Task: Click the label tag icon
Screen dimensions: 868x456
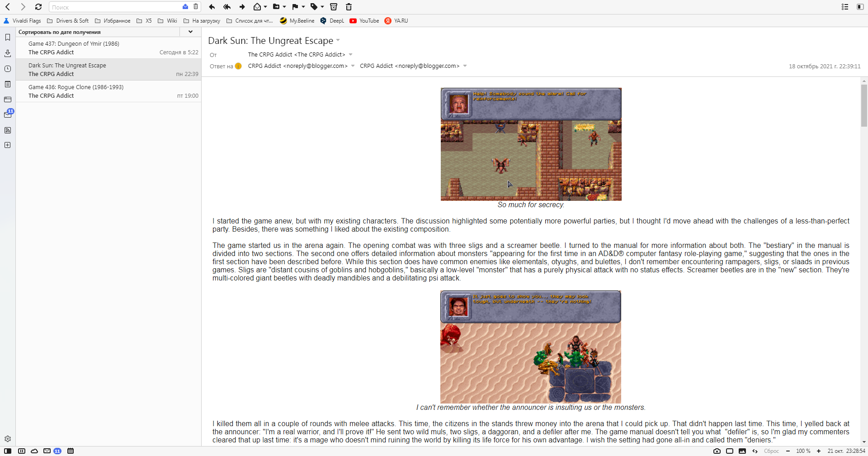Action: [x=314, y=7]
